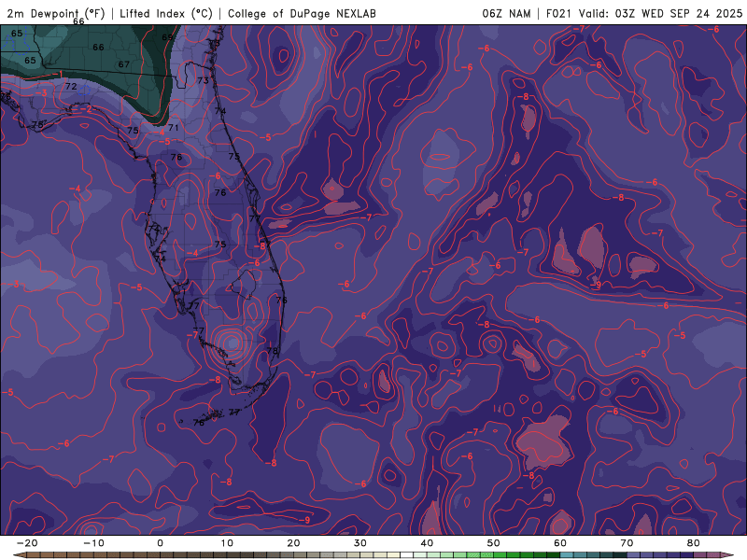The width and height of the screenshot is (747, 560).
Task: Click 'College of DuPage NEXLAB' header text
Action: (x=302, y=13)
